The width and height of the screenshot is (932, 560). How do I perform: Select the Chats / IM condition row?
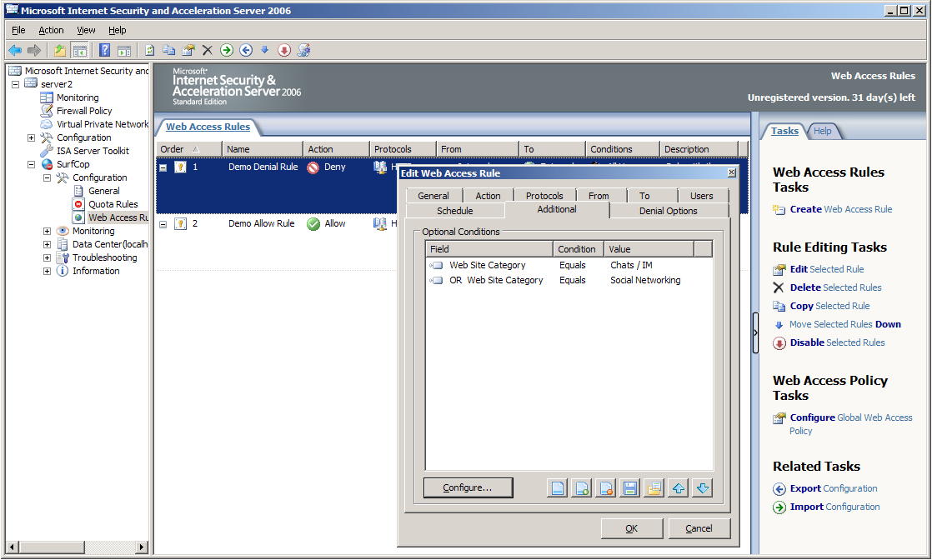pyautogui.click(x=569, y=266)
